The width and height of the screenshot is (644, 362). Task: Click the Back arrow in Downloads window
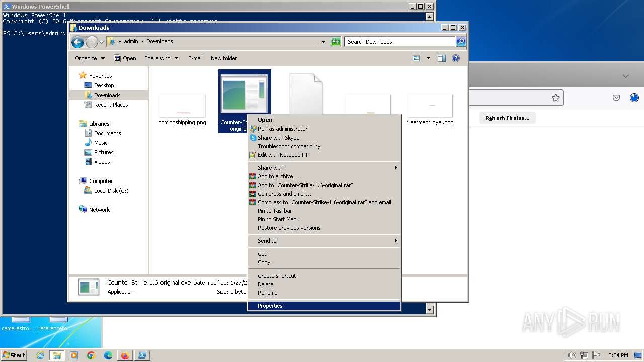77,42
